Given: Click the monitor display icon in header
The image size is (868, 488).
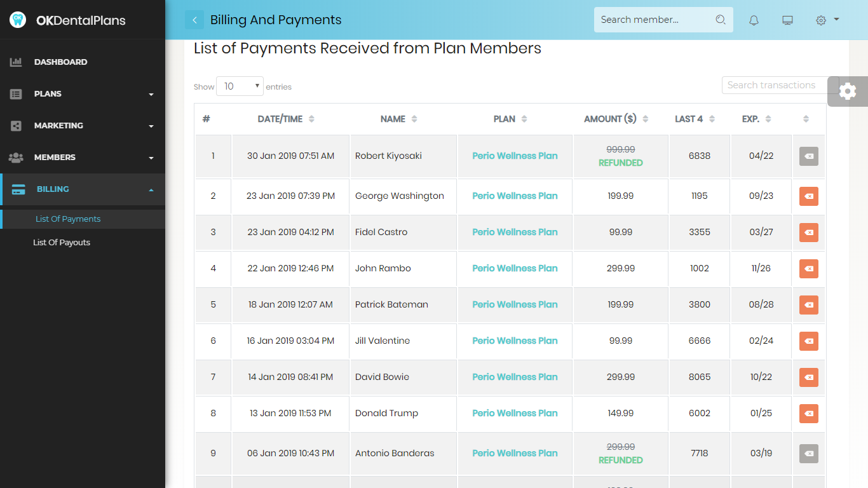Looking at the screenshot, I should pyautogui.click(x=787, y=20).
